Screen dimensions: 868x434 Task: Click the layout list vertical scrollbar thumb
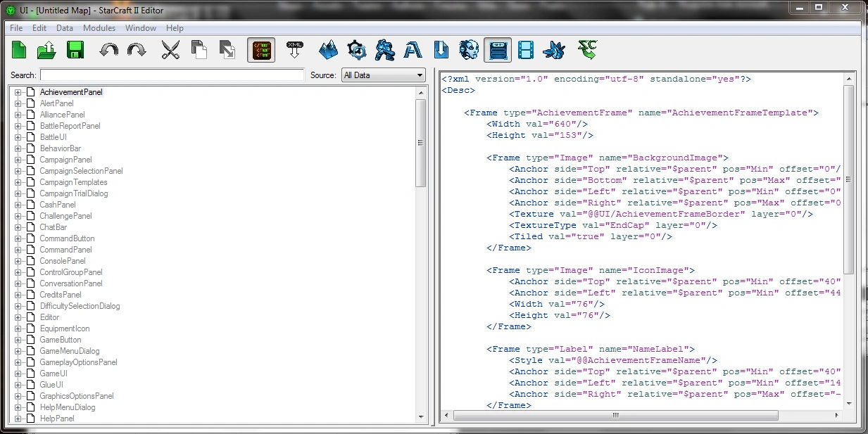point(421,143)
